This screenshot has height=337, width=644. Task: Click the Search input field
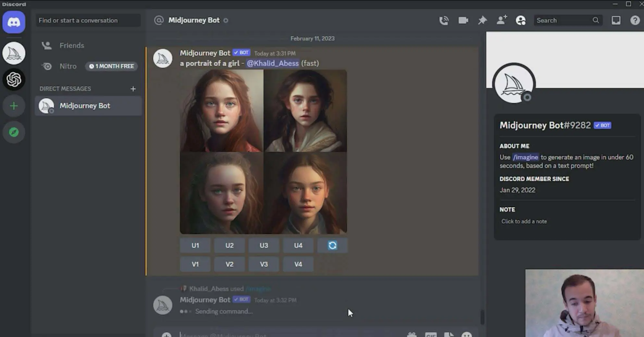(563, 20)
